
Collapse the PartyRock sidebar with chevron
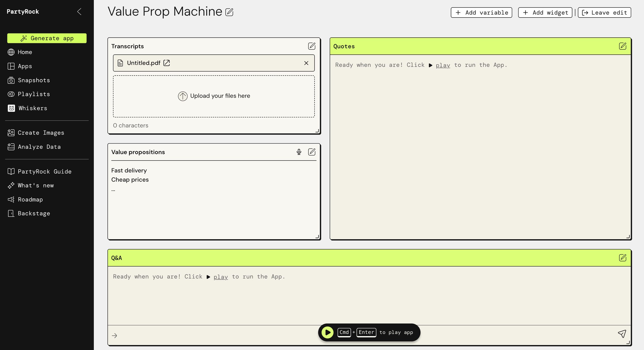(79, 12)
